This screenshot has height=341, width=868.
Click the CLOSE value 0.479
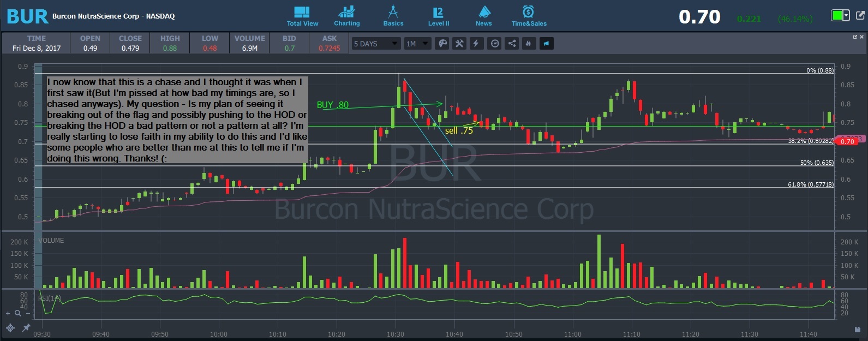click(x=130, y=48)
